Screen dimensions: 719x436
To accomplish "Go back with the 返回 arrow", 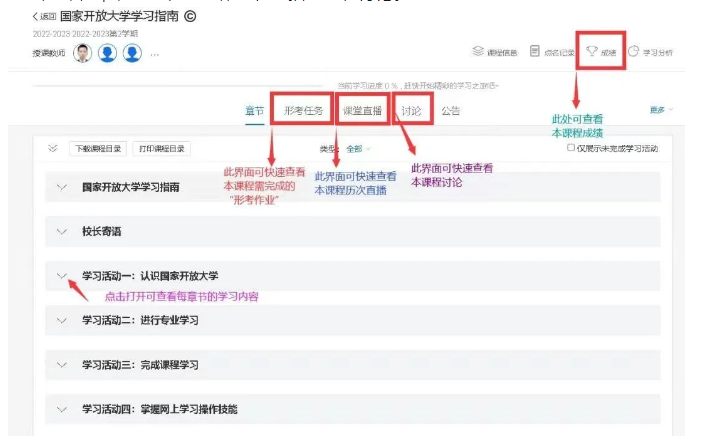I will 44,17.
